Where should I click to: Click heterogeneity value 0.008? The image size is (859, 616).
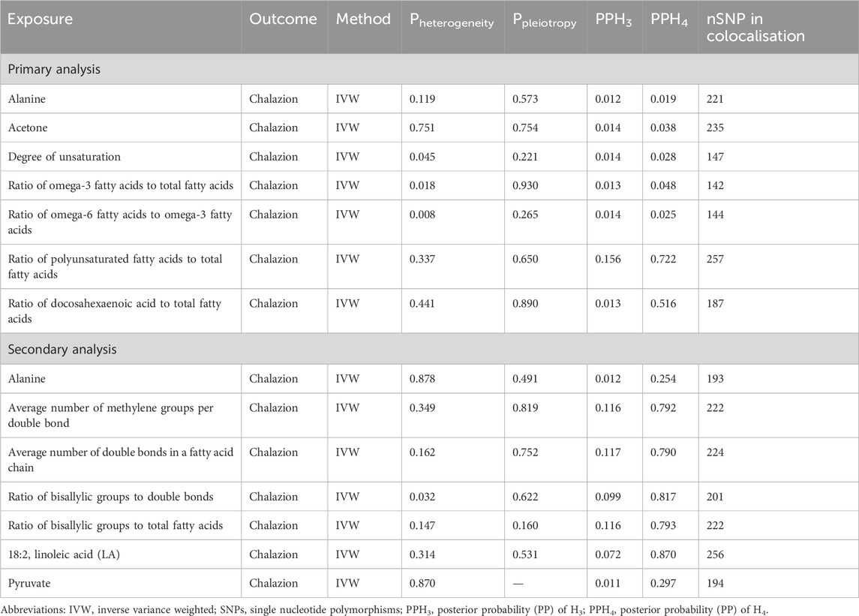(x=422, y=215)
